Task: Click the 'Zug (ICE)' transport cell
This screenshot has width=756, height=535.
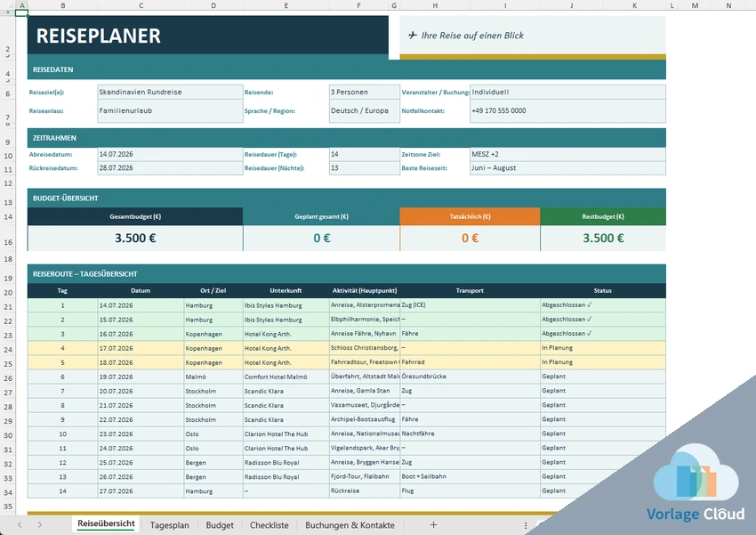Action: pos(470,304)
